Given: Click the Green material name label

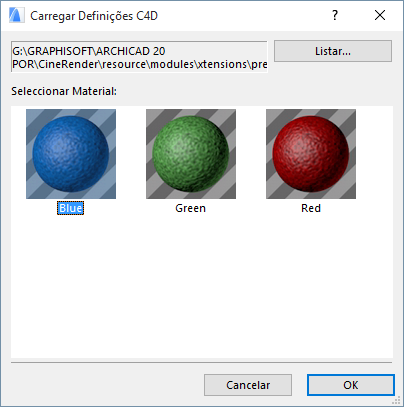Looking at the screenshot, I should 191,208.
